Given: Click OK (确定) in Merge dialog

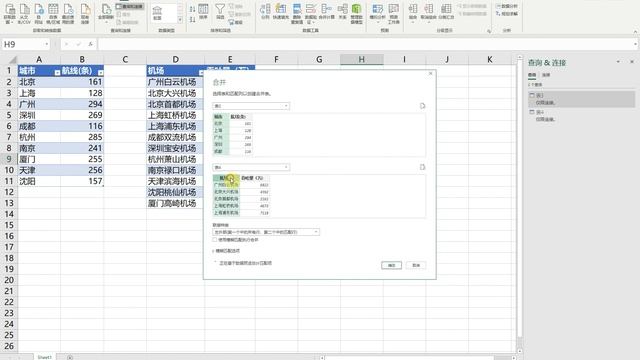Looking at the screenshot, I should [391, 265].
